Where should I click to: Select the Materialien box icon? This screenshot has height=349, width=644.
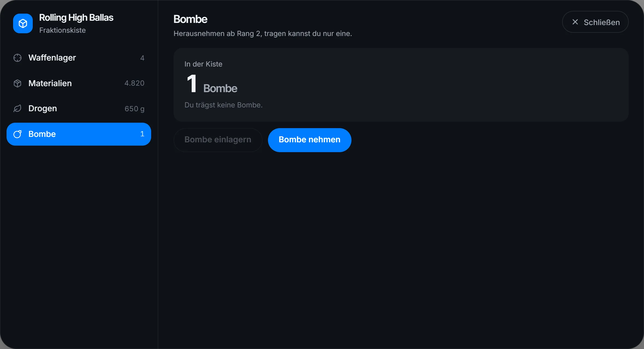17,83
